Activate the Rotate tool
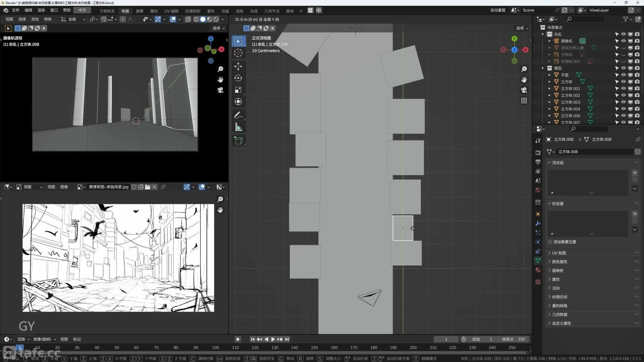Screen dimensions: 644x362 click(x=238, y=78)
